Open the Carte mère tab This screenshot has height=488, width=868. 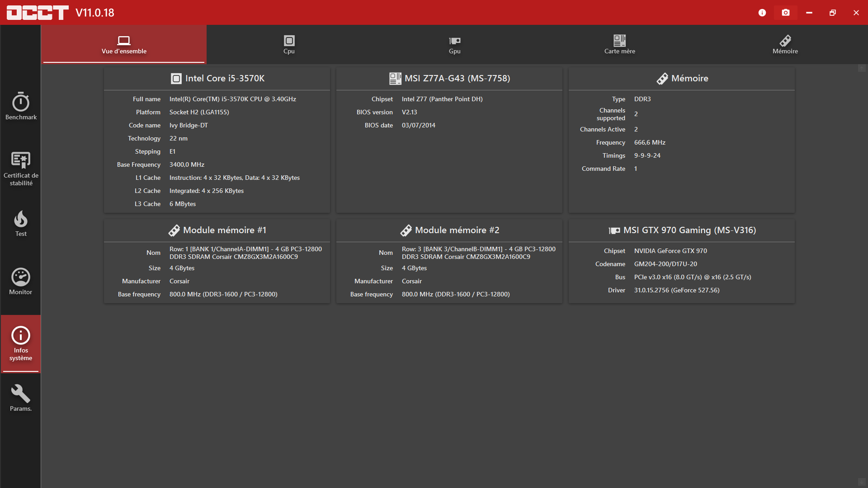pos(619,45)
